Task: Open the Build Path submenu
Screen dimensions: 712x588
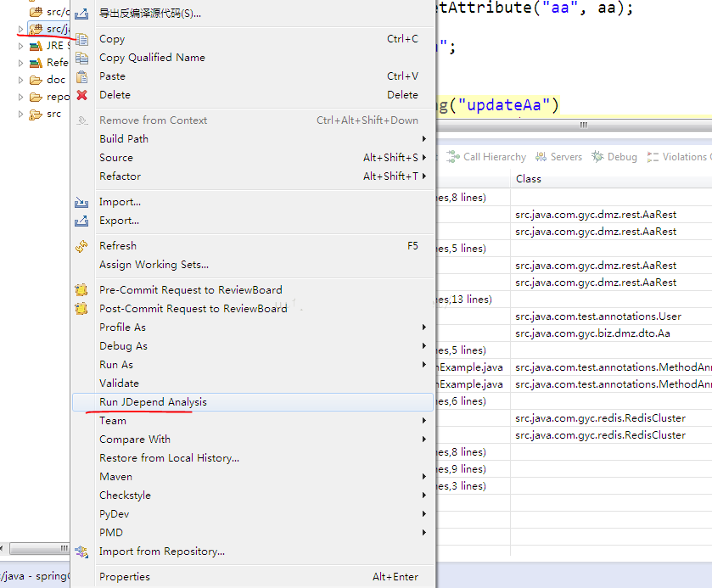Action: [x=253, y=139]
